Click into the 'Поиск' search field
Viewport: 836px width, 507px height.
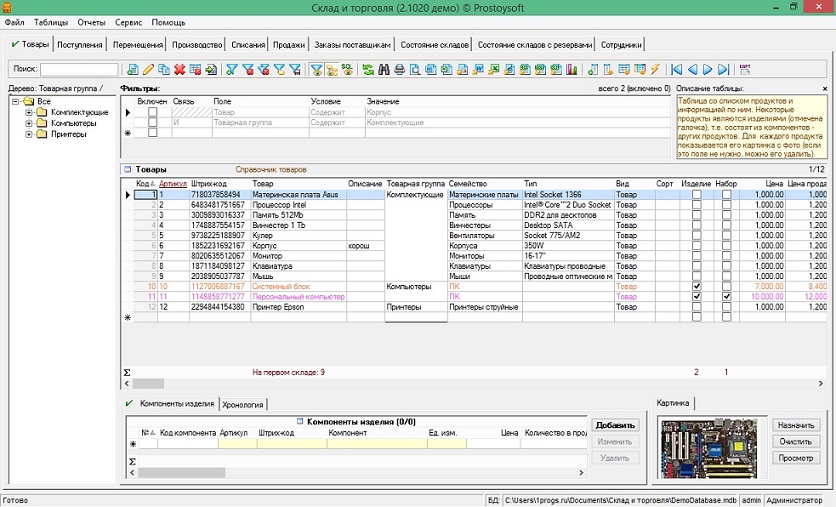click(79, 70)
